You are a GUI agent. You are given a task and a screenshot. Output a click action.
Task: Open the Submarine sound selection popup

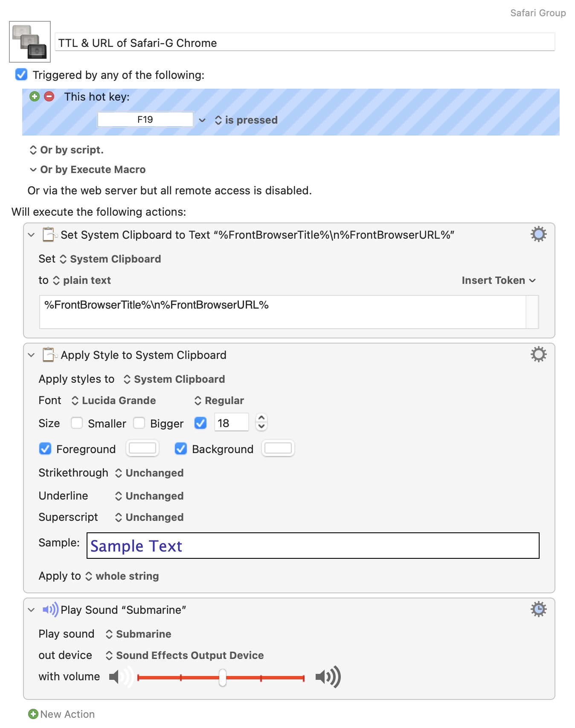[x=139, y=634]
